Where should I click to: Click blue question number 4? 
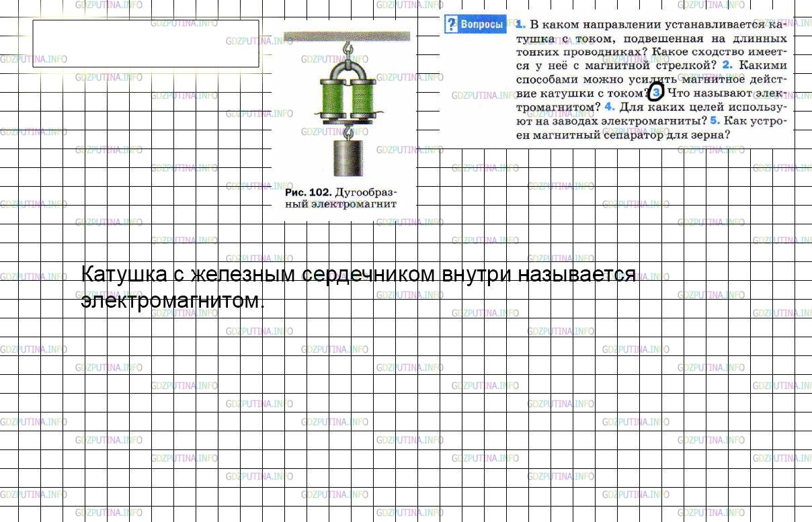click(x=609, y=106)
